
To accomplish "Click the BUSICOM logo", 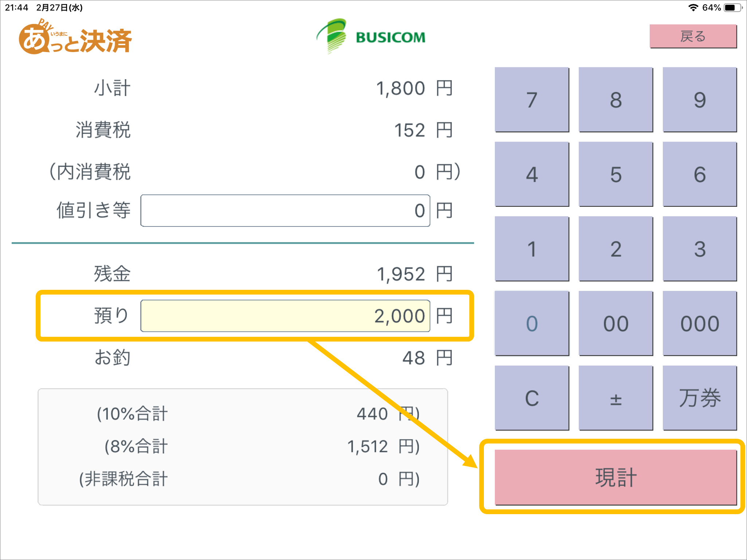I will (x=371, y=36).
